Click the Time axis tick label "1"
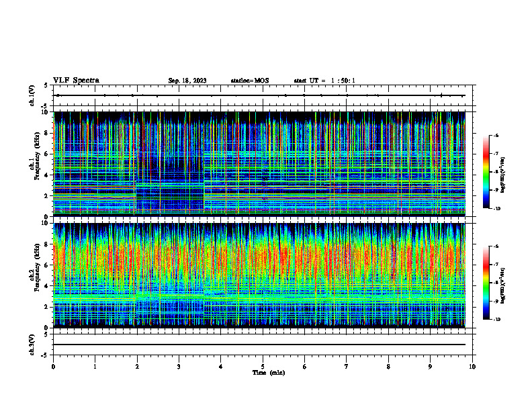The height and width of the screenshot is (411, 532). pyautogui.click(x=95, y=367)
